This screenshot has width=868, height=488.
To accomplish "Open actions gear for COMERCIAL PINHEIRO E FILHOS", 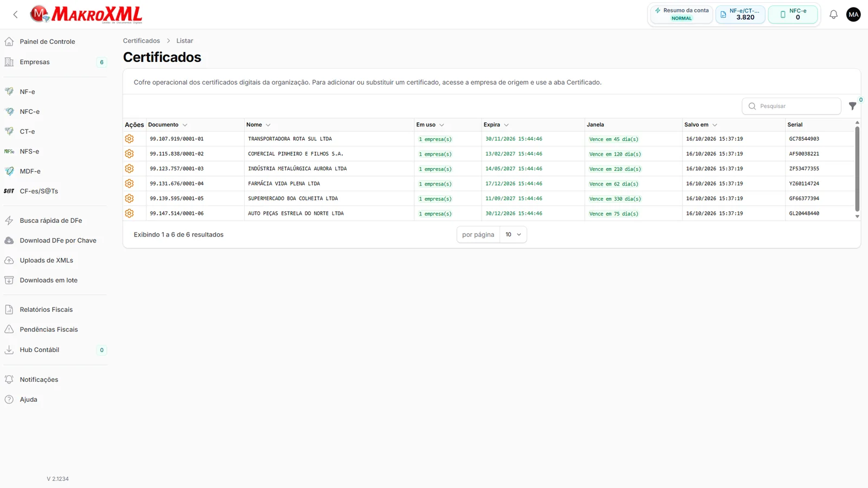I will pyautogui.click(x=129, y=154).
